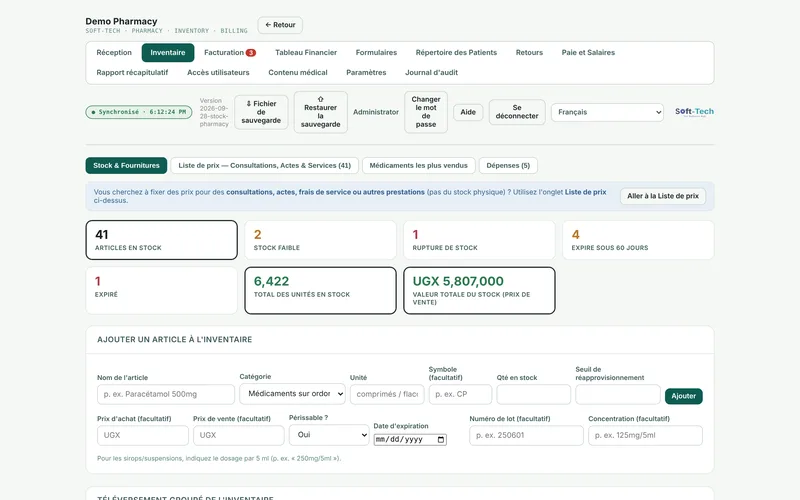This screenshot has width=800, height=500.
Task: Click Aller à la Liste de prix
Action: tap(663, 196)
